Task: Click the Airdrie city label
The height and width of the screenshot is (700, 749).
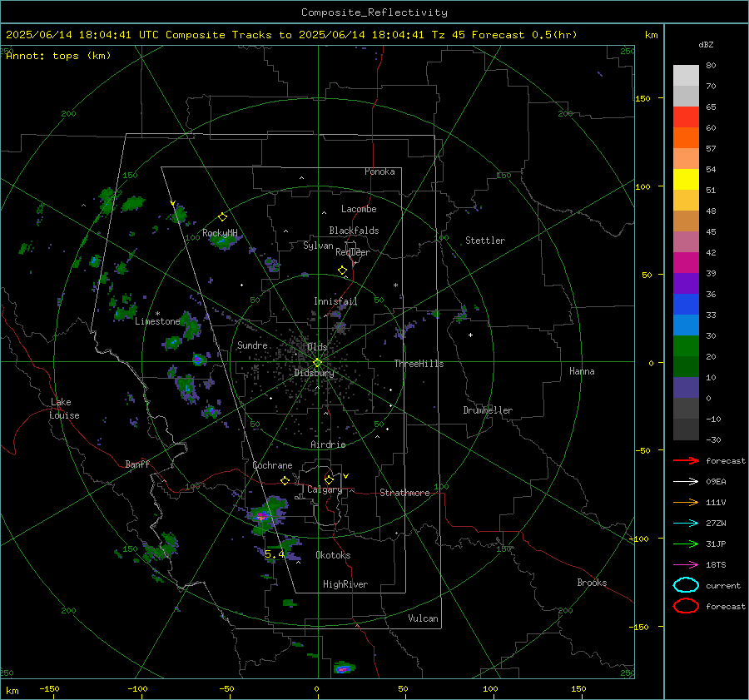Action: 328,444
